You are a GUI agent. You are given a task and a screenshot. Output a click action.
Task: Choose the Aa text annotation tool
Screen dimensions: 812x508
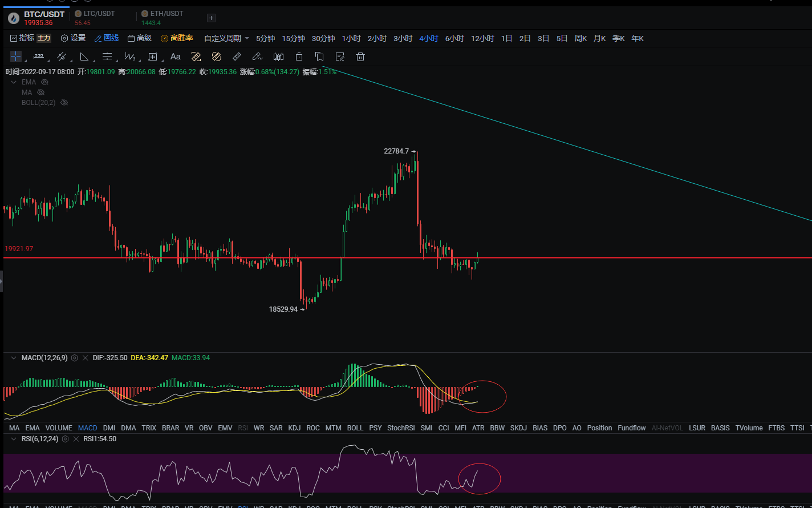click(x=176, y=57)
